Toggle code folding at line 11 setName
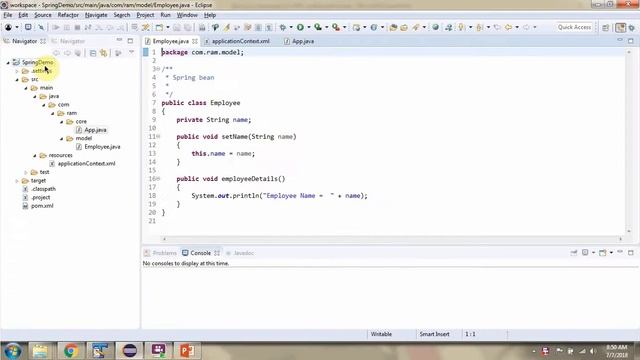Image resolution: width=640 pixels, height=360 pixels. tap(158, 136)
